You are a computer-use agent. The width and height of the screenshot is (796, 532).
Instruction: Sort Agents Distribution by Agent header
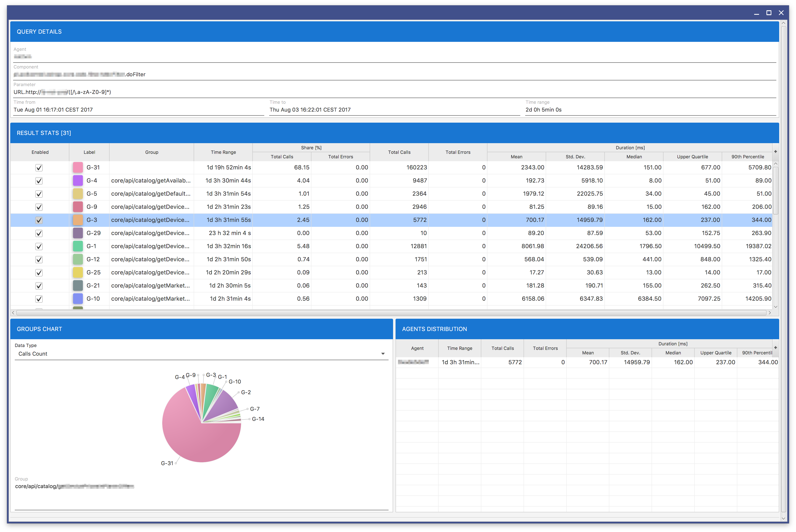(417, 348)
